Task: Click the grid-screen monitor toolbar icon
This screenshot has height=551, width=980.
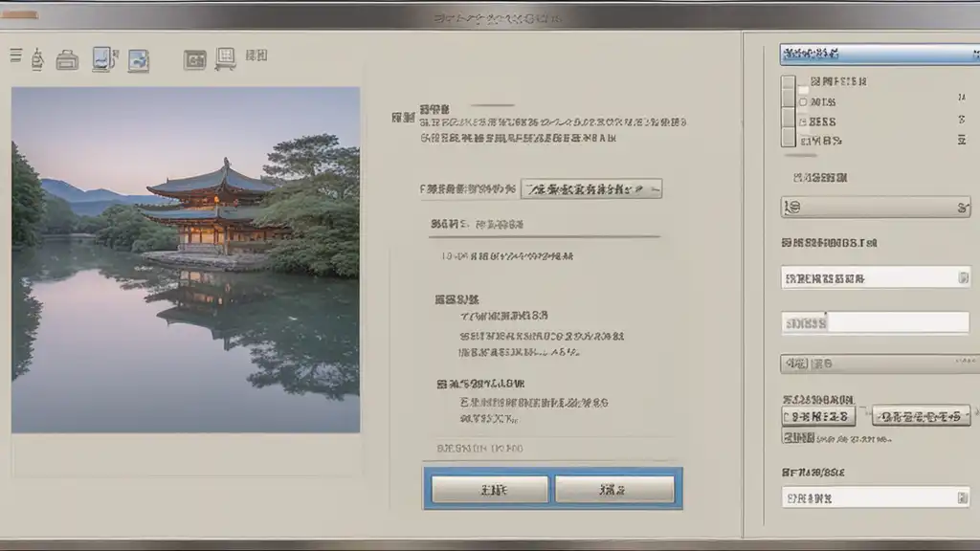Action: click(226, 58)
